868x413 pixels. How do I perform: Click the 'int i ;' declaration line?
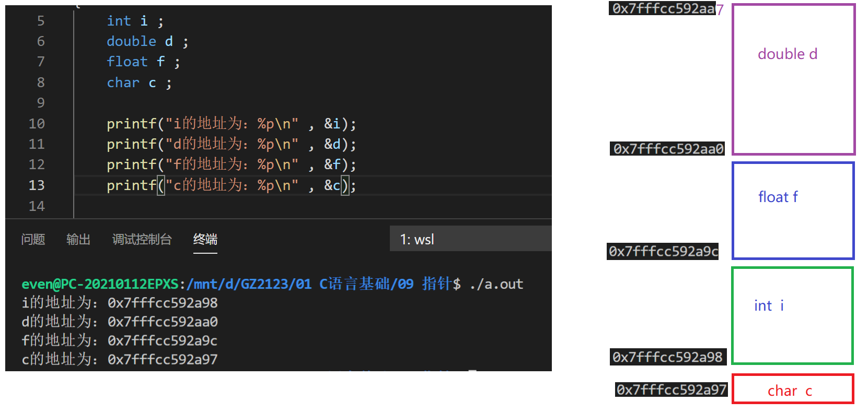[135, 21]
